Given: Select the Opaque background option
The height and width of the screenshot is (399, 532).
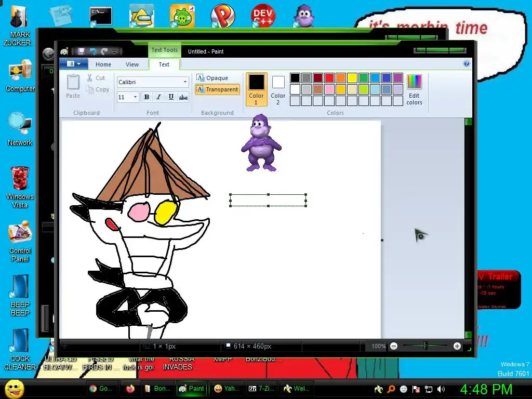Looking at the screenshot, I should (x=212, y=78).
